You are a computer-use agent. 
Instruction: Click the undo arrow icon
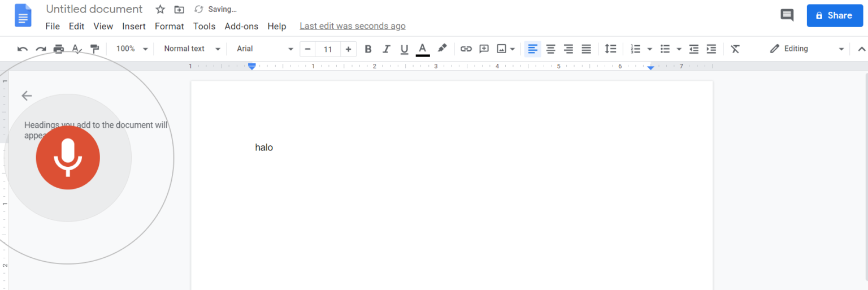(23, 49)
